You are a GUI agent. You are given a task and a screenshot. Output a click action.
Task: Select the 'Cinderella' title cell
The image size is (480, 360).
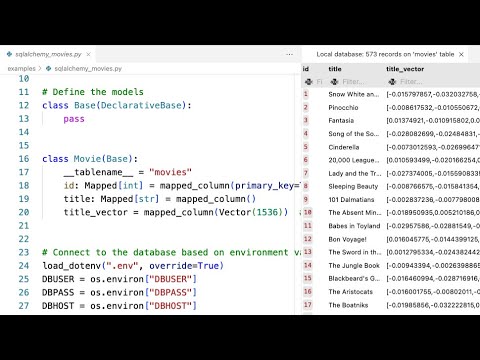tap(344, 147)
